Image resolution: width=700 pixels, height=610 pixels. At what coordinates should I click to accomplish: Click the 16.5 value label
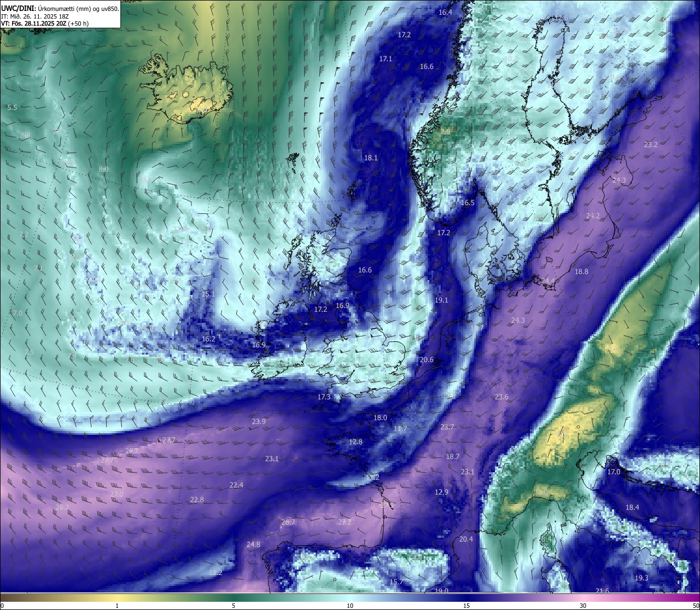[468, 202]
